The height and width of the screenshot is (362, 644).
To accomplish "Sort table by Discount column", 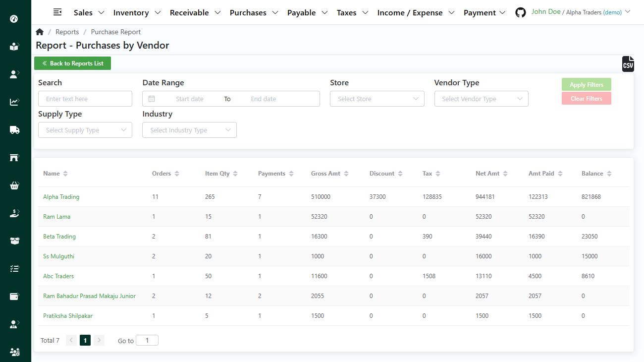I will [x=400, y=174].
